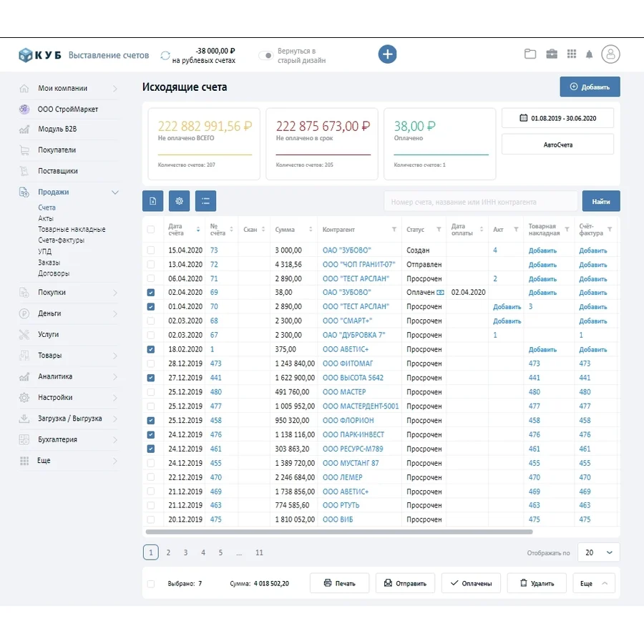Click the blue plus icon in header
The width and height of the screenshot is (644, 644).
387,54
